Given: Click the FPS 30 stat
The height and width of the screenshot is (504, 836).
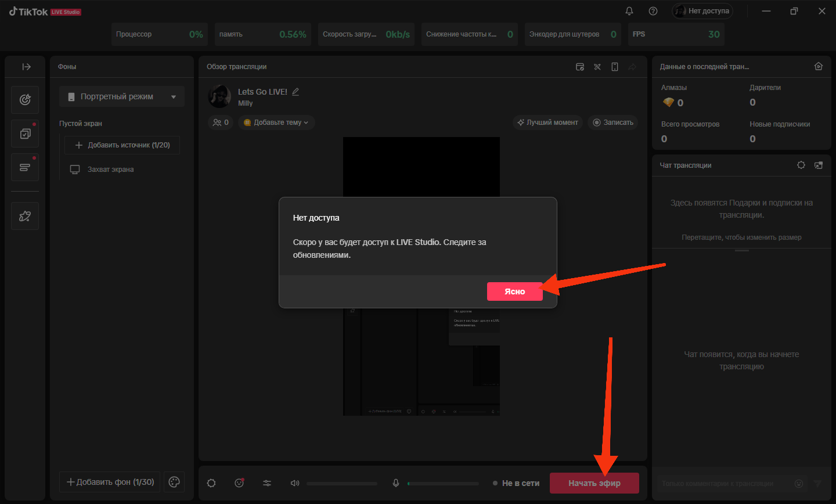Looking at the screenshot, I should point(676,34).
